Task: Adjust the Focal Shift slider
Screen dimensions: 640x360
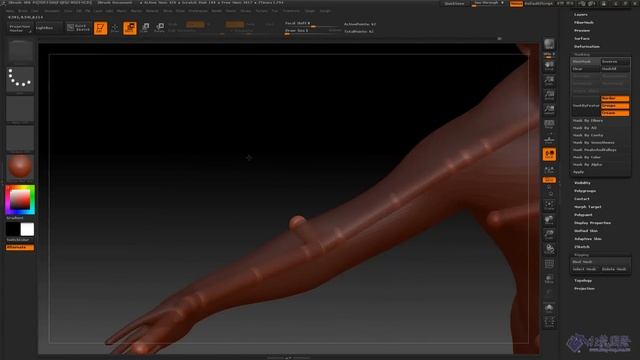Action: pos(313,24)
